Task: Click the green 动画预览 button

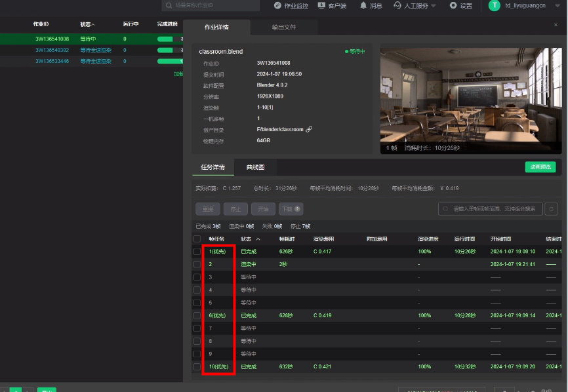Action: (540, 167)
